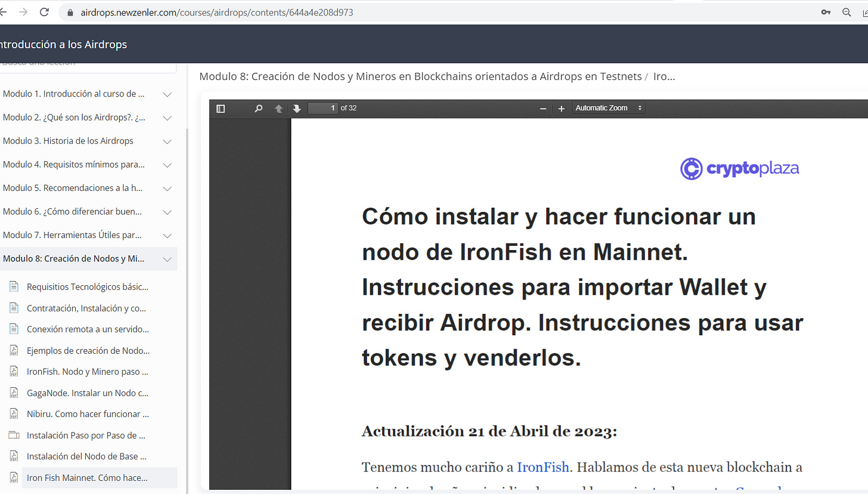Open the PDF find magnifier
The height and width of the screenshot is (494, 868).
(x=258, y=109)
